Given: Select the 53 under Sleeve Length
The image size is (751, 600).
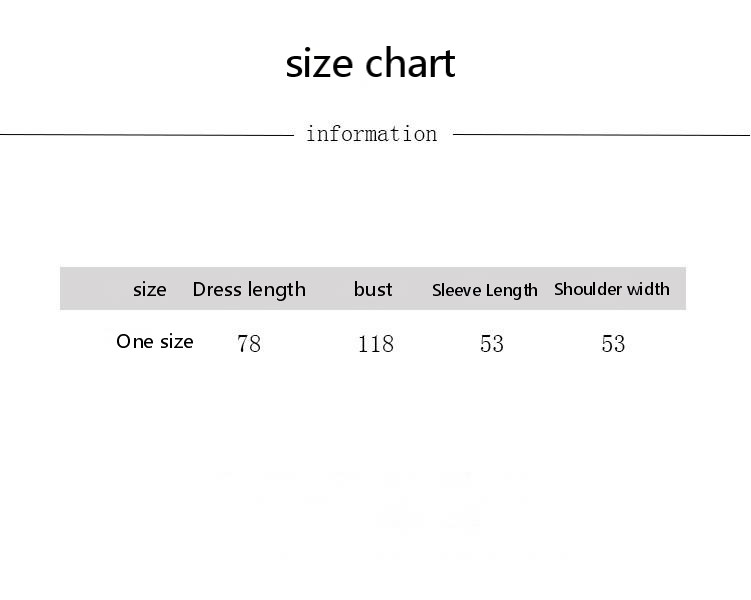Looking at the screenshot, I should pos(492,344).
